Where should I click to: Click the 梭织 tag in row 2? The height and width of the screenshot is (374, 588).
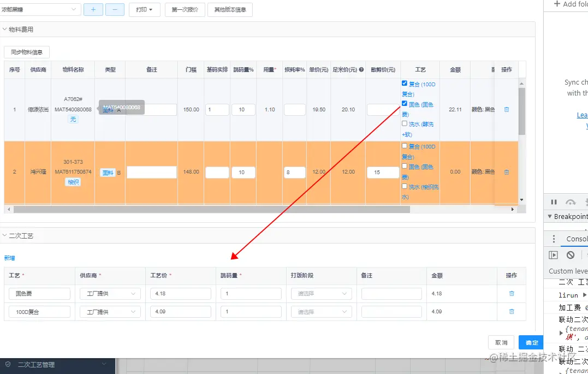[x=73, y=182]
